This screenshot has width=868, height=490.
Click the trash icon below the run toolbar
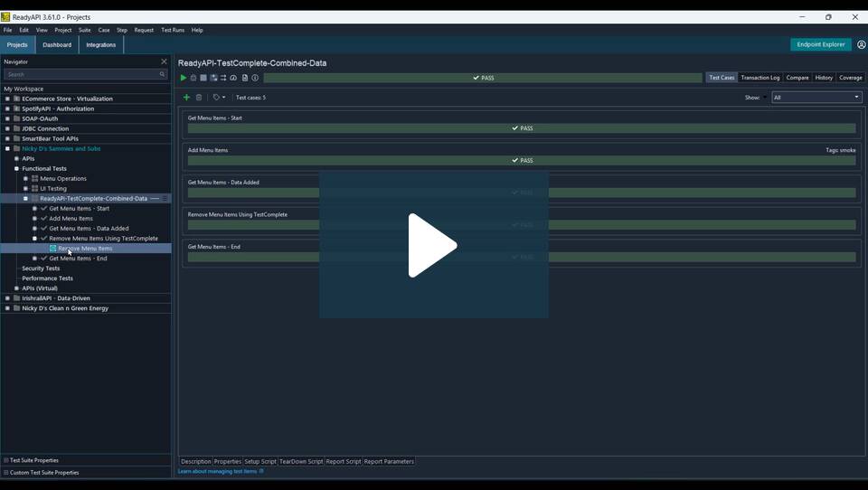199,98
